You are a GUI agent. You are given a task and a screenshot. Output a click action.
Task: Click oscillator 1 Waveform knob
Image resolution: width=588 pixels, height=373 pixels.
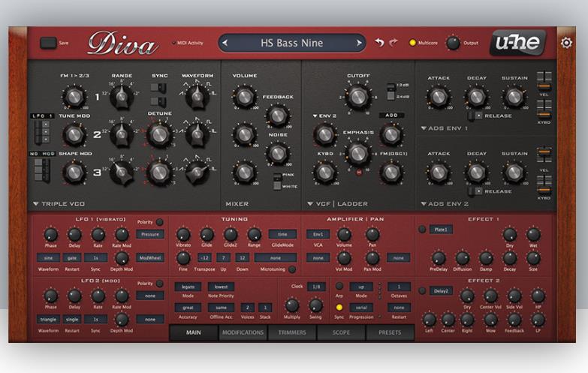click(x=198, y=97)
